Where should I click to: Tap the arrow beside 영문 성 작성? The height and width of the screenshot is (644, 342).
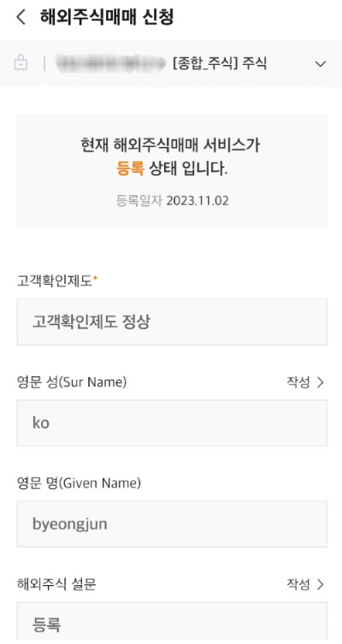321,382
